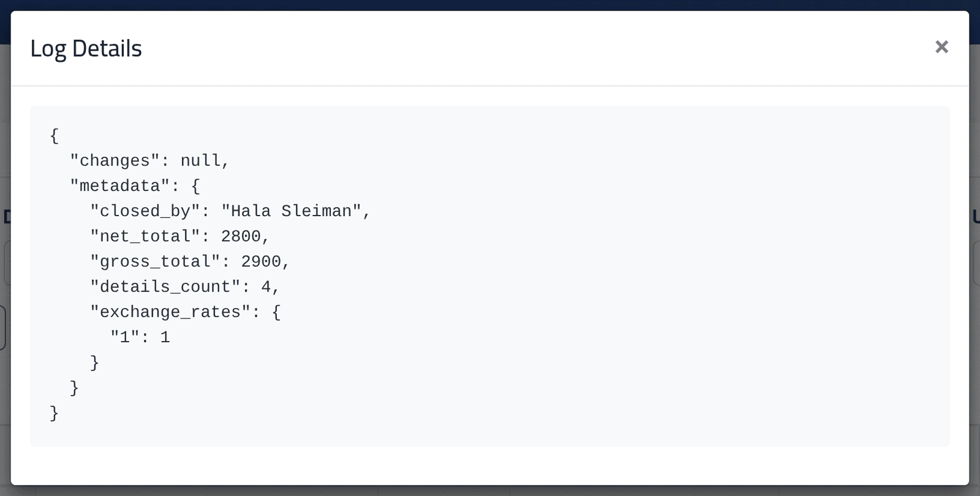Click the brace closing exchange_rates object
The width and height of the screenshot is (980, 496).
point(94,363)
